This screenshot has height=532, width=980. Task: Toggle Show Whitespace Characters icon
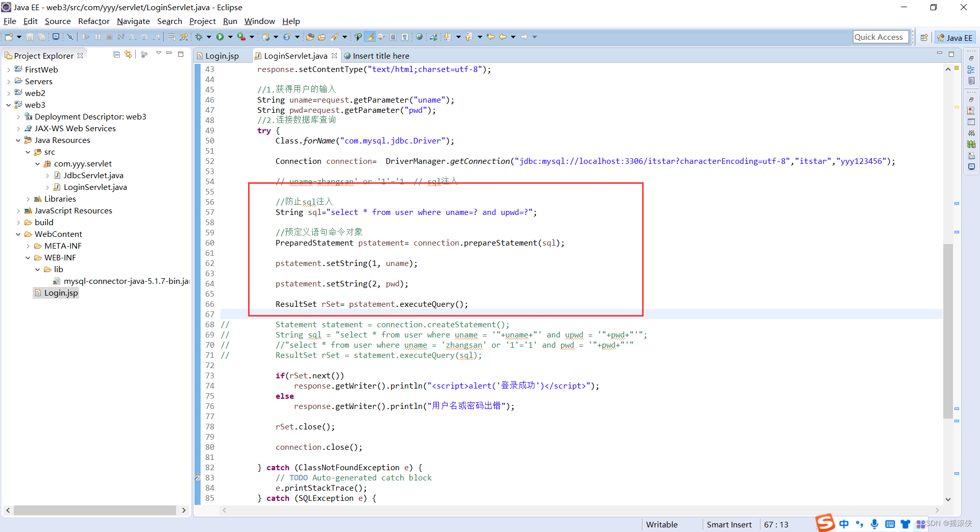click(405, 37)
